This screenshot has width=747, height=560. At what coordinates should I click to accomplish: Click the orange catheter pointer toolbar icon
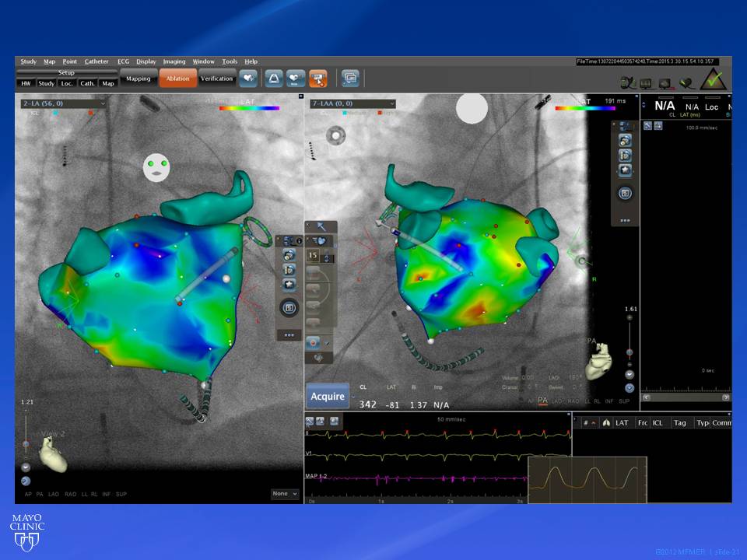pyautogui.click(x=317, y=79)
